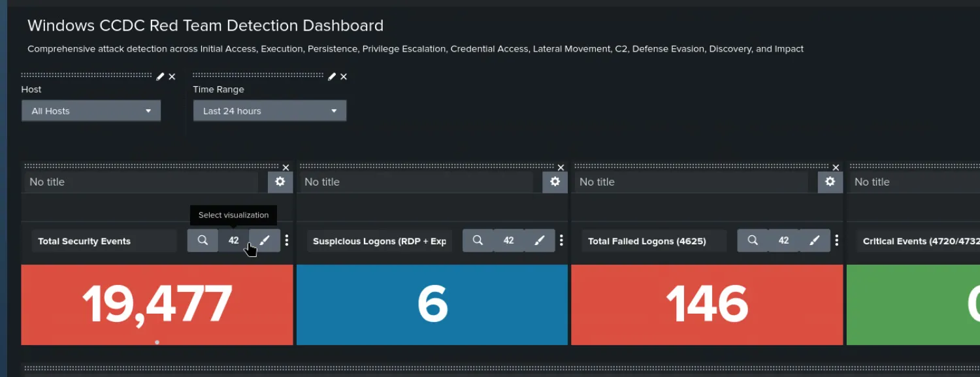Open the paintbrush formatter for Total Failed Logons
Viewport: 980px width, 377px height.
815,240
